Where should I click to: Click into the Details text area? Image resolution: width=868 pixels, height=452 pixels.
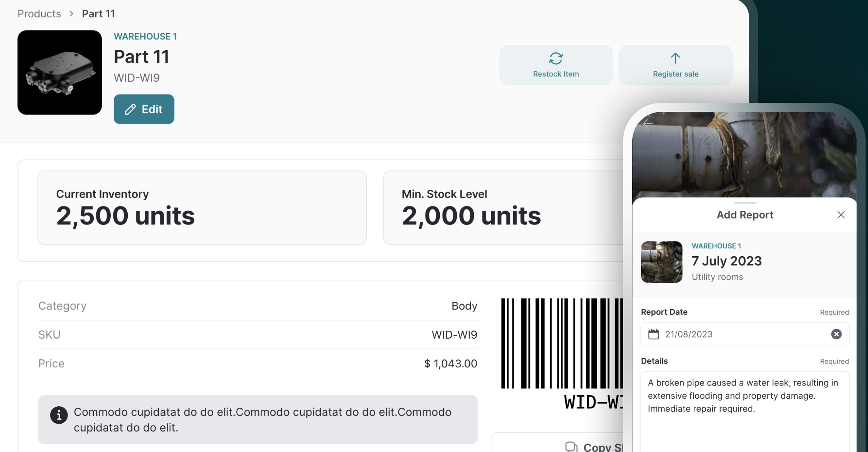pyautogui.click(x=744, y=423)
